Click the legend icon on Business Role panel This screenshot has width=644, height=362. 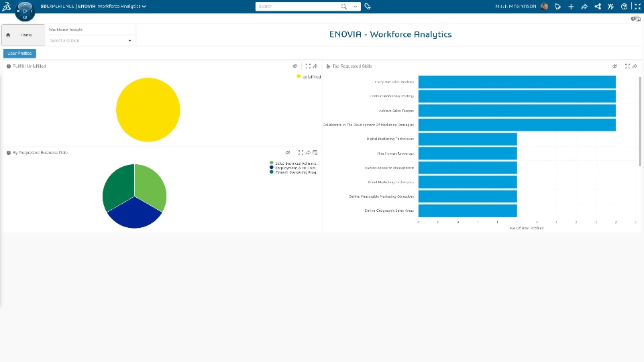coord(315,153)
